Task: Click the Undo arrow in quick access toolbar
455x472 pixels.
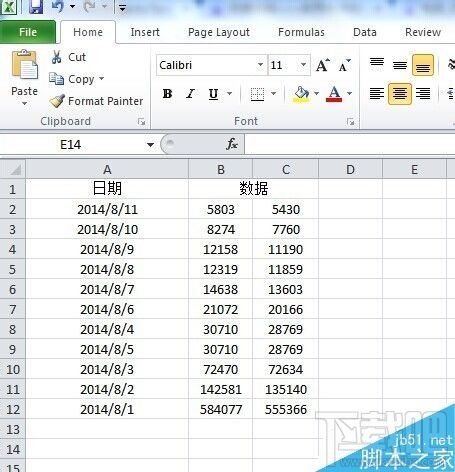Action: tap(58, 6)
